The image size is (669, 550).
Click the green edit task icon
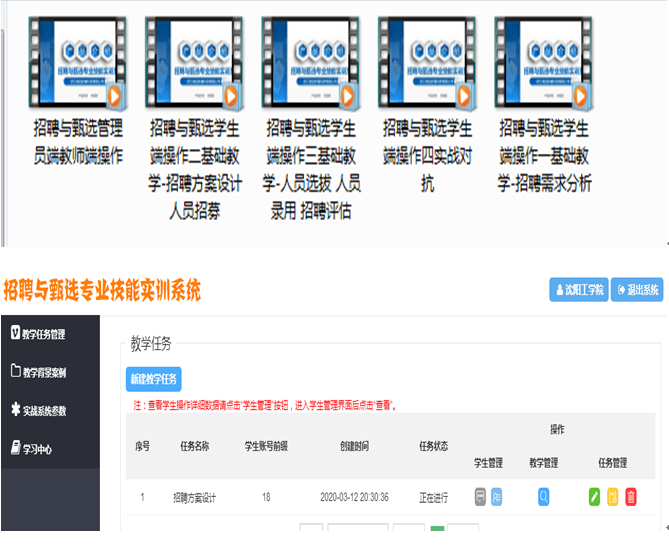pos(594,496)
